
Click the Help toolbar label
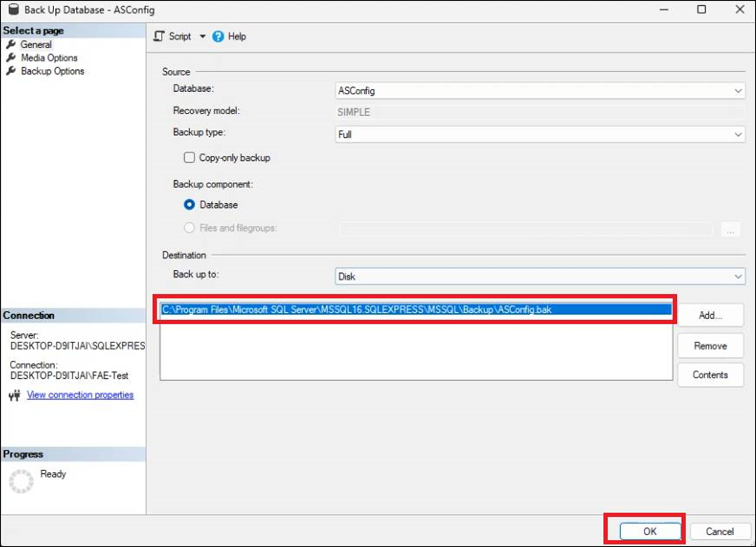tap(237, 37)
